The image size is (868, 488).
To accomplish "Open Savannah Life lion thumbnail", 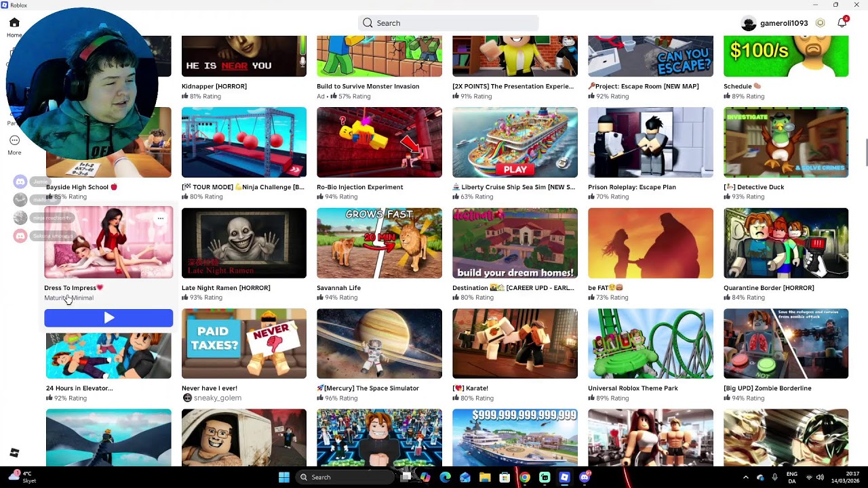I will [x=380, y=243].
